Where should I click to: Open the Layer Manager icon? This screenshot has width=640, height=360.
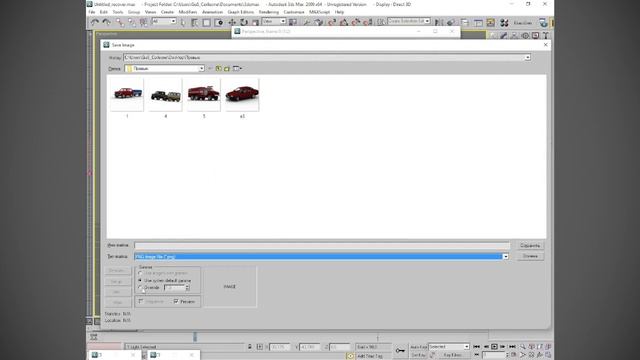[465, 22]
